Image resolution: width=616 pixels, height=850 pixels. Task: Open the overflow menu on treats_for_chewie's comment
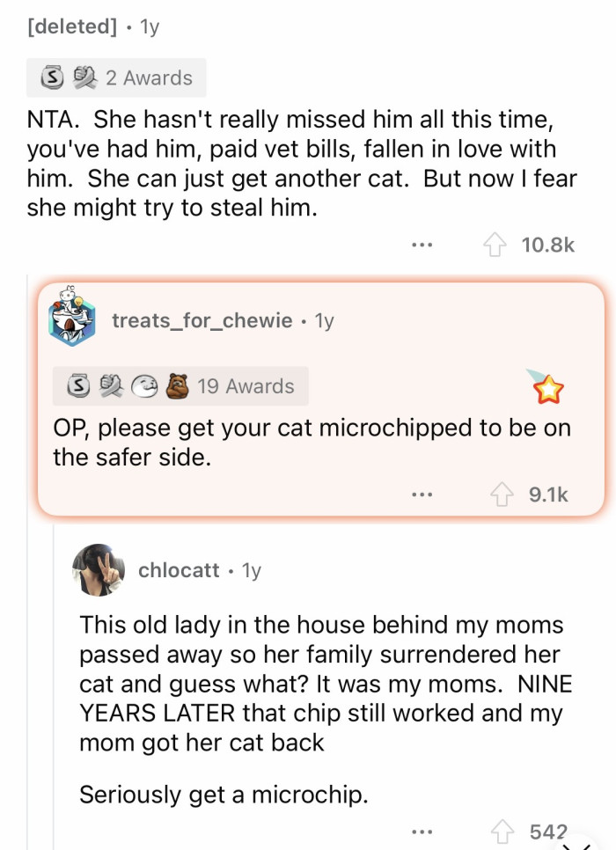[422, 495]
